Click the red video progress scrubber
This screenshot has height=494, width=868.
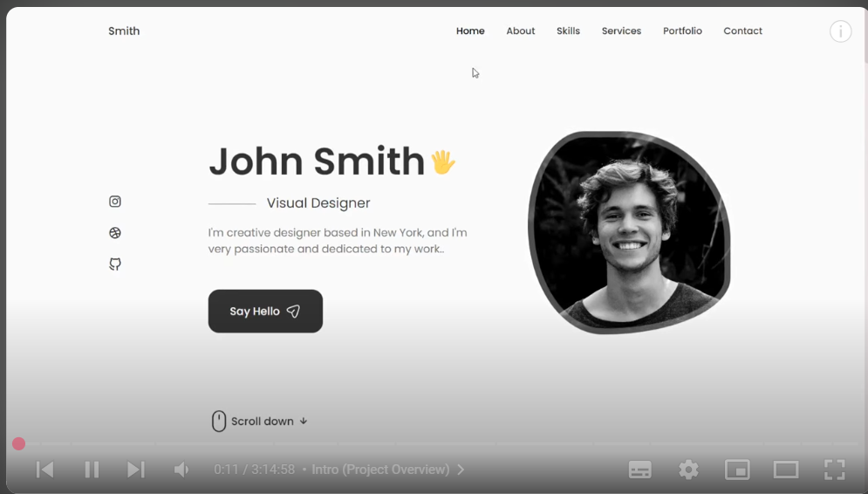pyautogui.click(x=18, y=444)
